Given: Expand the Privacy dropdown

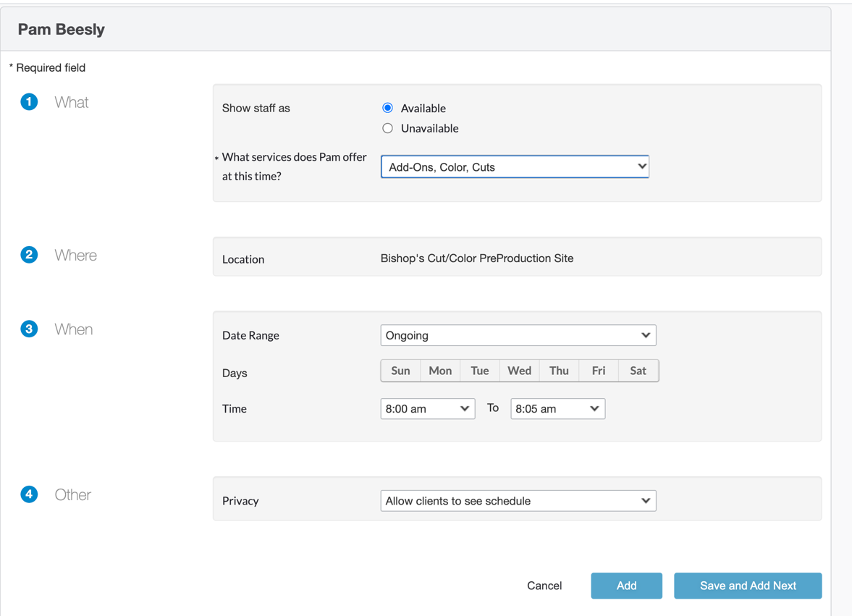Looking at the screenshot, I should pyautogui.click(x=518, y=501).
